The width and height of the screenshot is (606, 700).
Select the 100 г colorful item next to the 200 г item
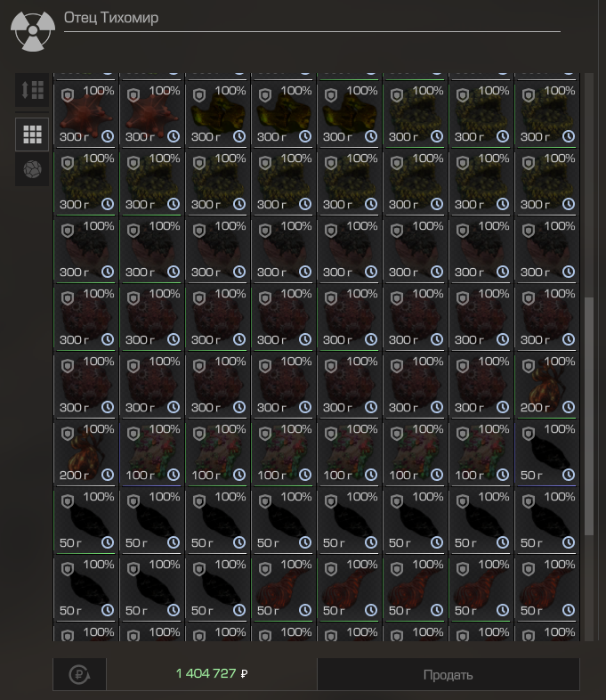tap(150, 452)
